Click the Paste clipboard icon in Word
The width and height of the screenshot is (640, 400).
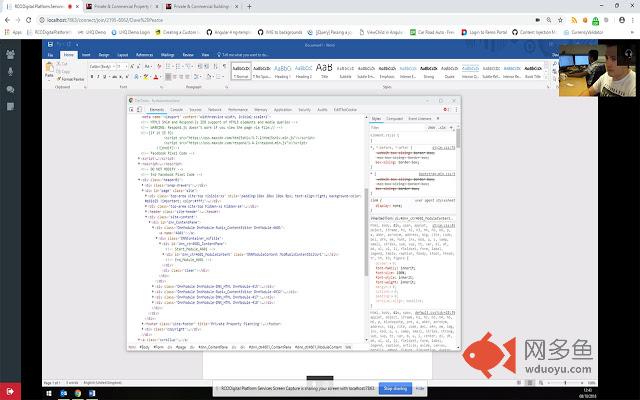pyautogui.click(x=49, y=68)
